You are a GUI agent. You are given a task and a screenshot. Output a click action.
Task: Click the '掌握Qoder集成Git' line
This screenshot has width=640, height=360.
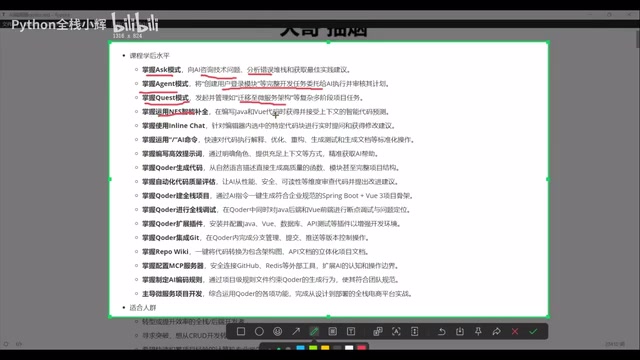(x=256, y=238)
